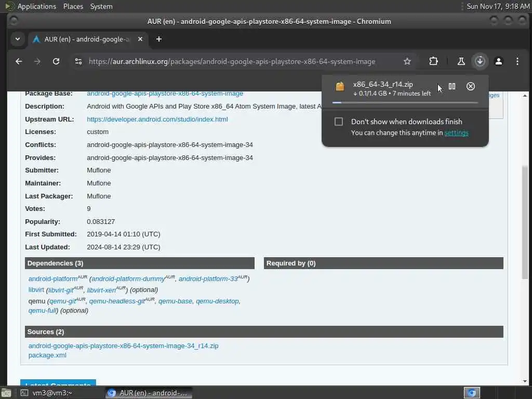Select the AUR Chromium taskbar entry

(148, 393)
